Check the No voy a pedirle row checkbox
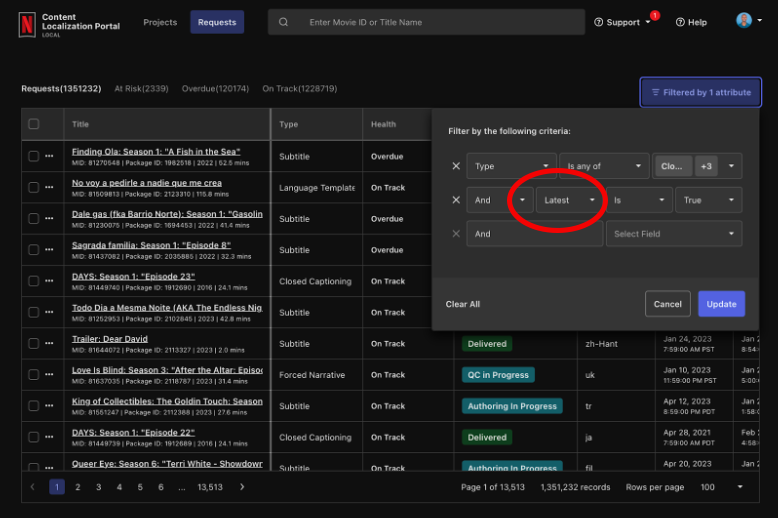Viewport: 778px width, 518px height. [34, 188]
